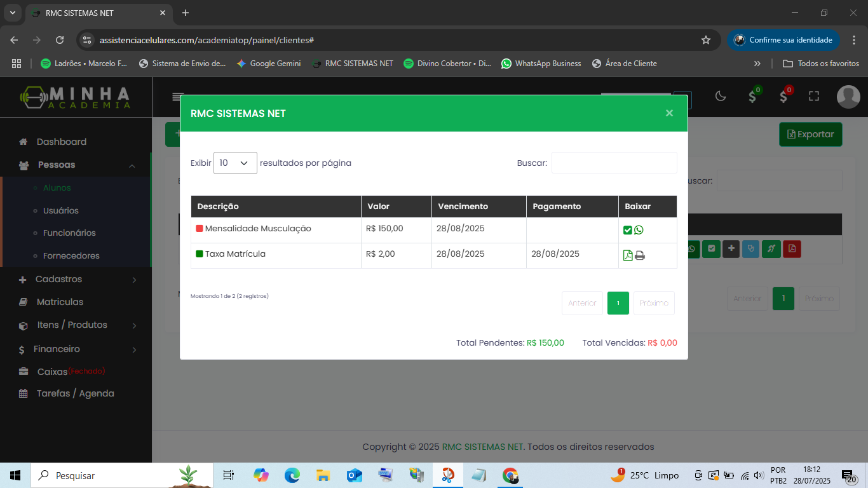Toggle dark mode with the moon icon
Viewport: 868px width, 488px height.
(x=721, y=96)
